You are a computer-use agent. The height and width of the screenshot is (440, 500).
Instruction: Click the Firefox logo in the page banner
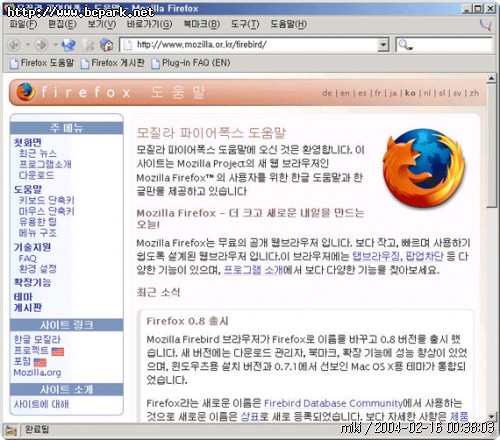[x=26, y=92]
